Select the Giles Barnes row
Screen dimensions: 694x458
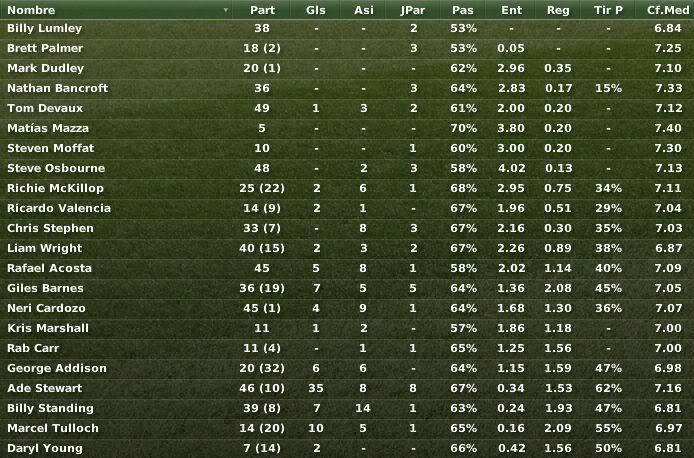pos(347,288)
